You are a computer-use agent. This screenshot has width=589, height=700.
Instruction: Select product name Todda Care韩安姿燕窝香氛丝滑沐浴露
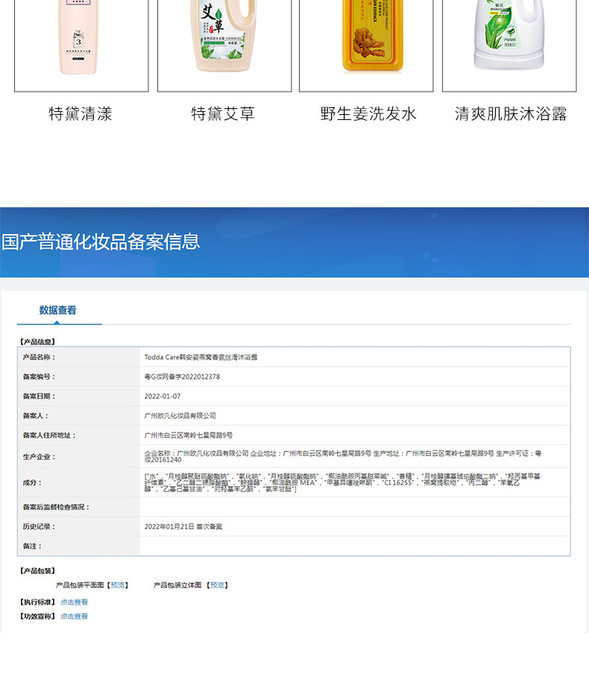pos(201,357)
